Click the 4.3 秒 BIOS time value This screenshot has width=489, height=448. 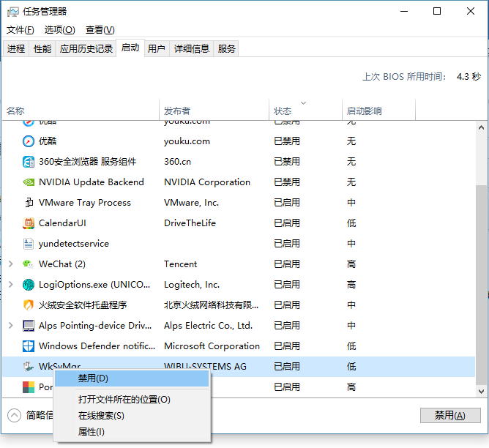469,77
